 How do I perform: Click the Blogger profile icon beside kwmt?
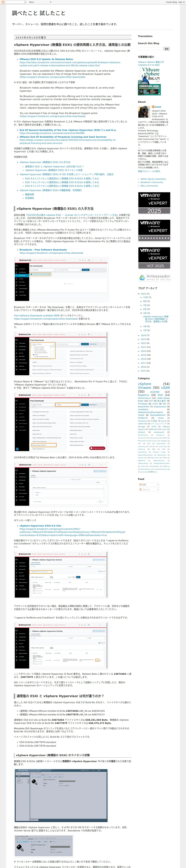[x=153, y=107]
